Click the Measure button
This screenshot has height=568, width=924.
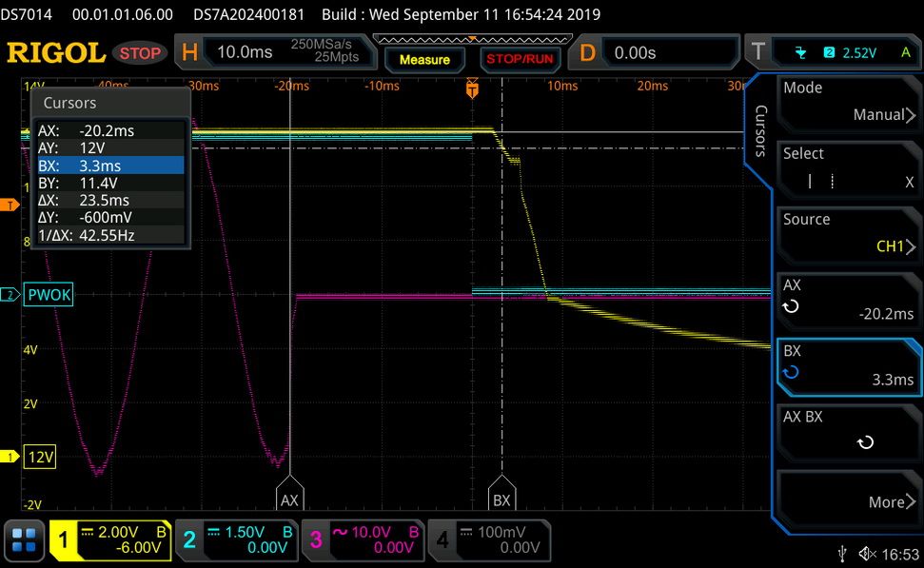pos(424,60)
